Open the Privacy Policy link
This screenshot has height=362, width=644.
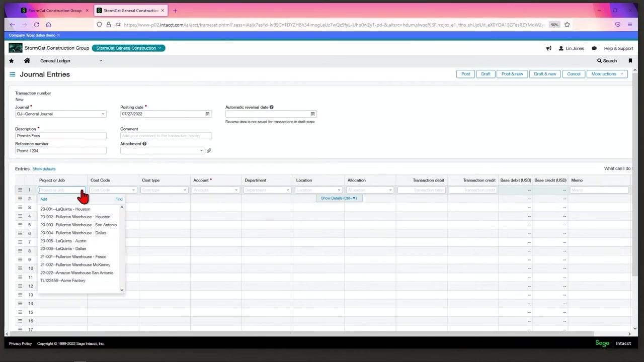point(21,344)
